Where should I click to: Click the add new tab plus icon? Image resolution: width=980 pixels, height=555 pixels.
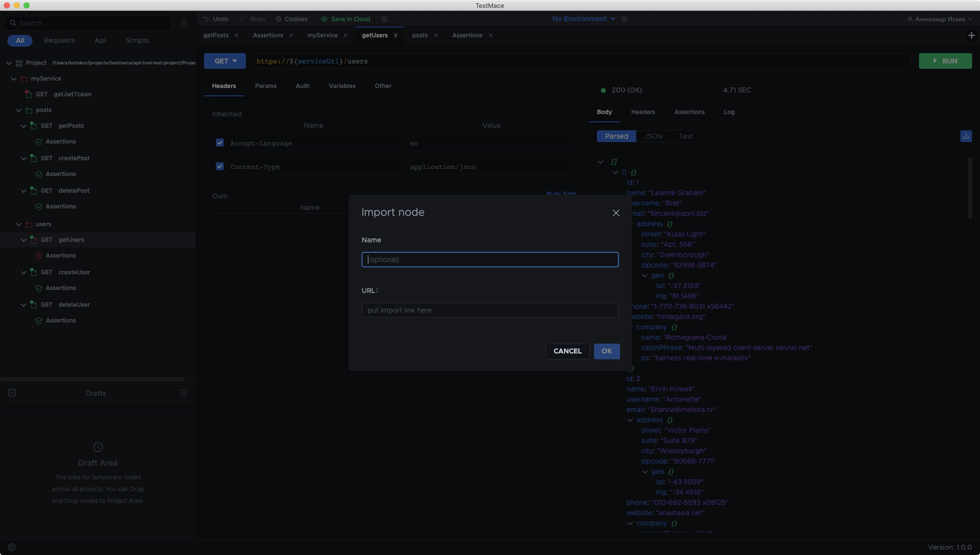coord(971,35)
